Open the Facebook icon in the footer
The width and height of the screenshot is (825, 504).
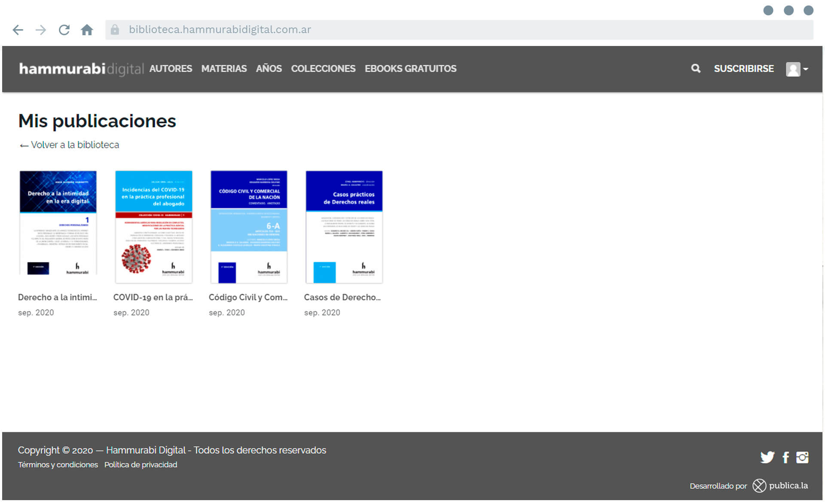tap(785, 458)
